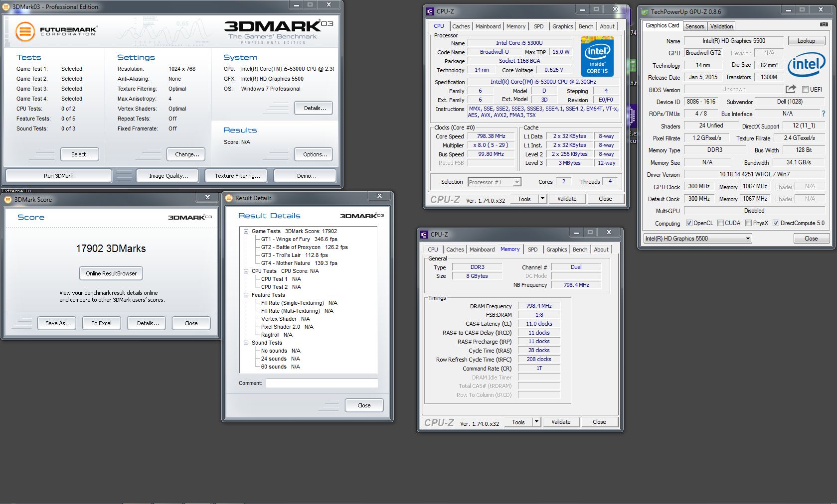The height and width of the screenshot is (504, 837).
Task: Click the lower CPU-Z Memory window title icon
Action: (x=425, y=234)
